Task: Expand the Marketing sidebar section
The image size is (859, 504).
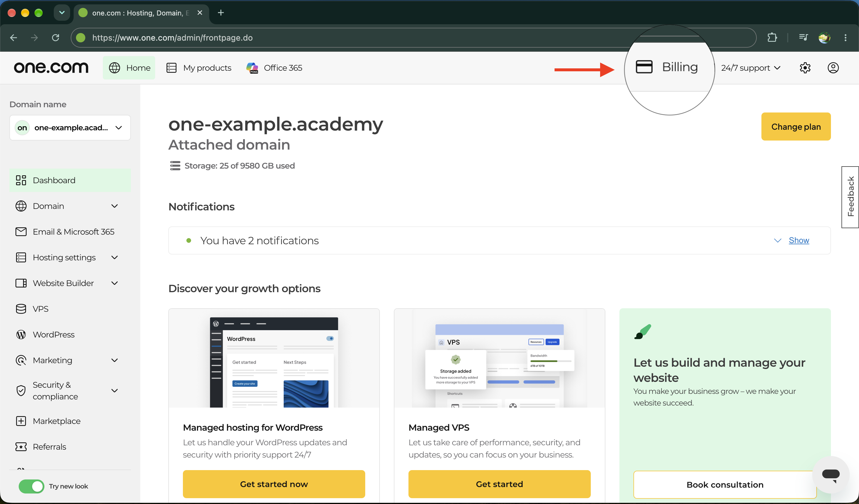Action: pyautogui.click(x=70, y=360)
